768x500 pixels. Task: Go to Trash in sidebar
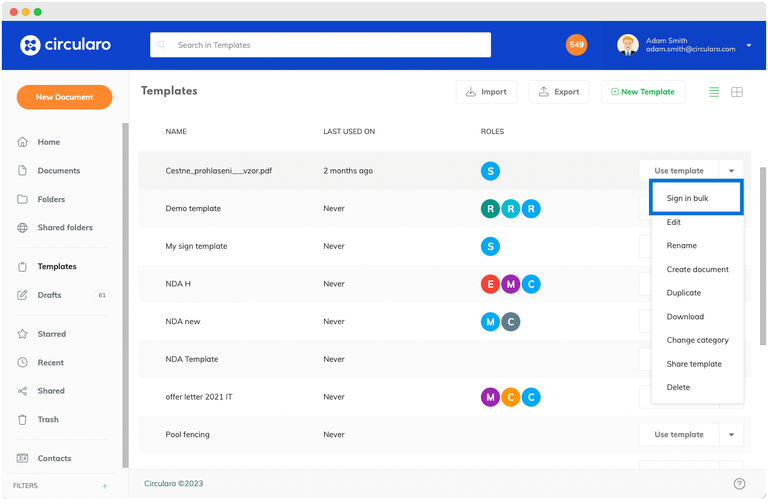[x=48, y=420]
